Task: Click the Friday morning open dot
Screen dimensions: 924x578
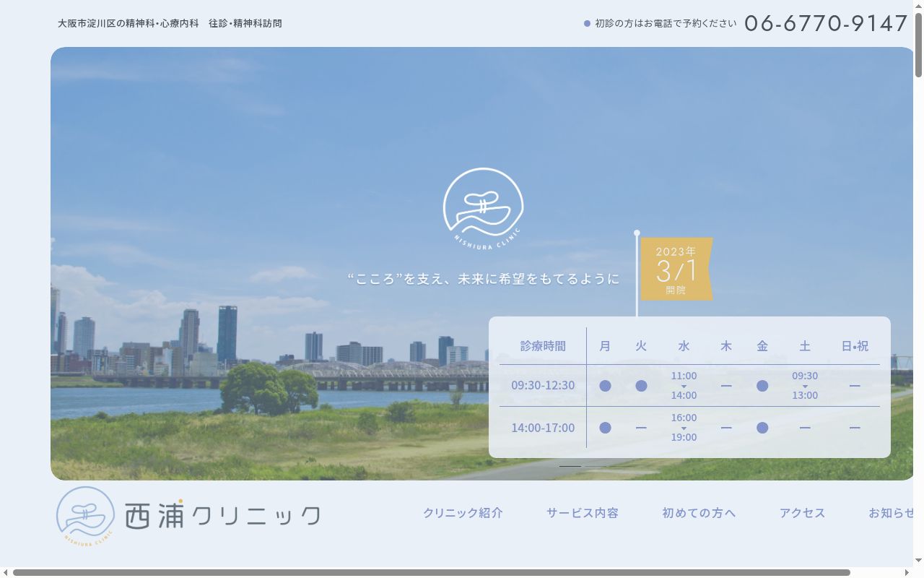Action: coord(762,386)
